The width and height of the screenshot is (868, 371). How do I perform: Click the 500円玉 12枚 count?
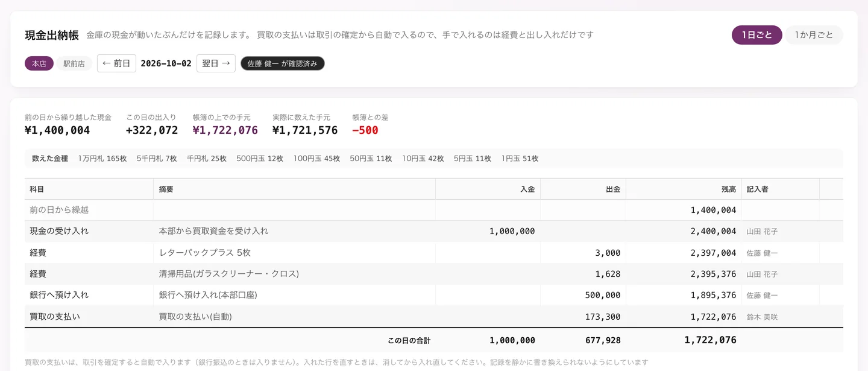(x=260, y=159)
